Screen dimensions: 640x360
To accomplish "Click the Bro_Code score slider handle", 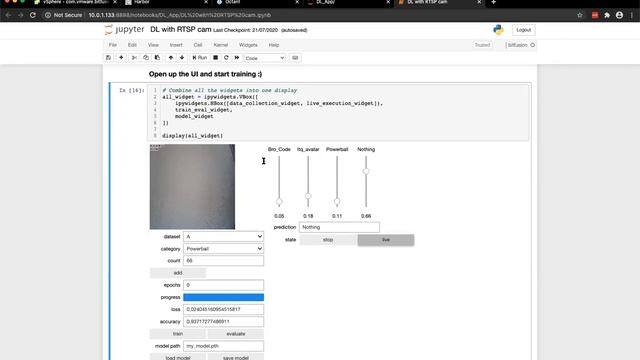I will [279, 201].
